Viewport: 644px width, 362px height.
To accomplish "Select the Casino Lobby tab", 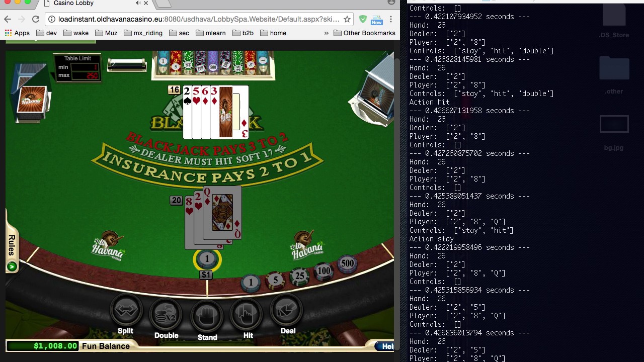I will tap(96, 4).
